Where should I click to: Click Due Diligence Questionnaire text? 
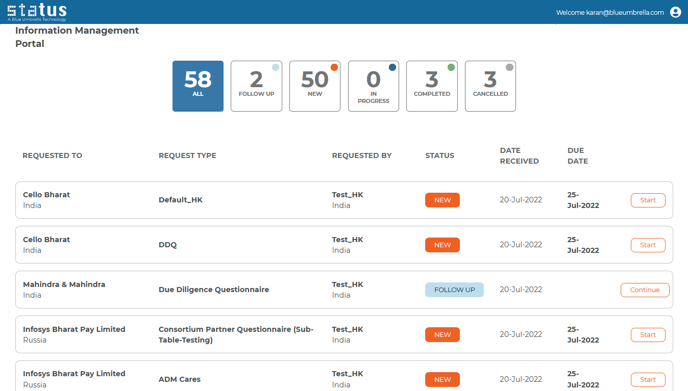click(x=214, y=290)
